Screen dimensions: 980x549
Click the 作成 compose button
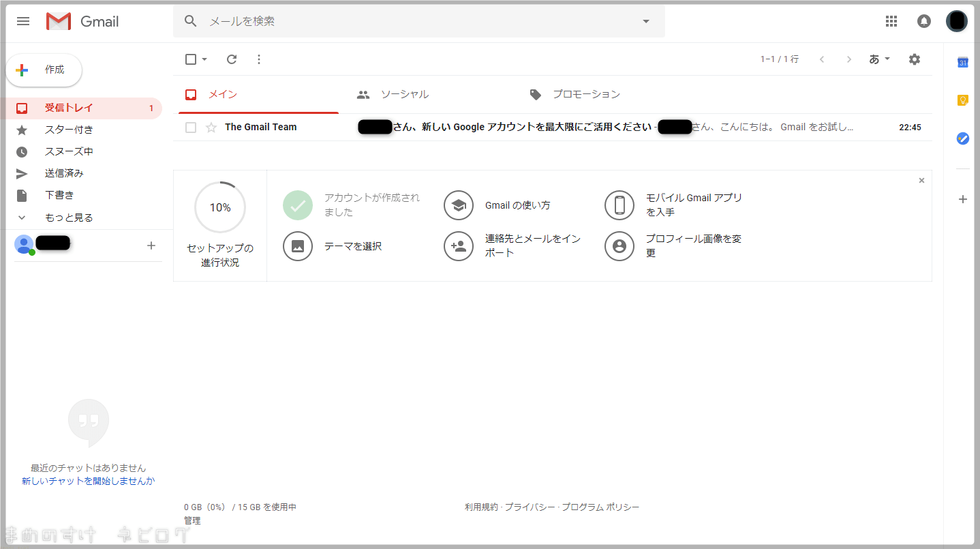[x=44, y=70]
